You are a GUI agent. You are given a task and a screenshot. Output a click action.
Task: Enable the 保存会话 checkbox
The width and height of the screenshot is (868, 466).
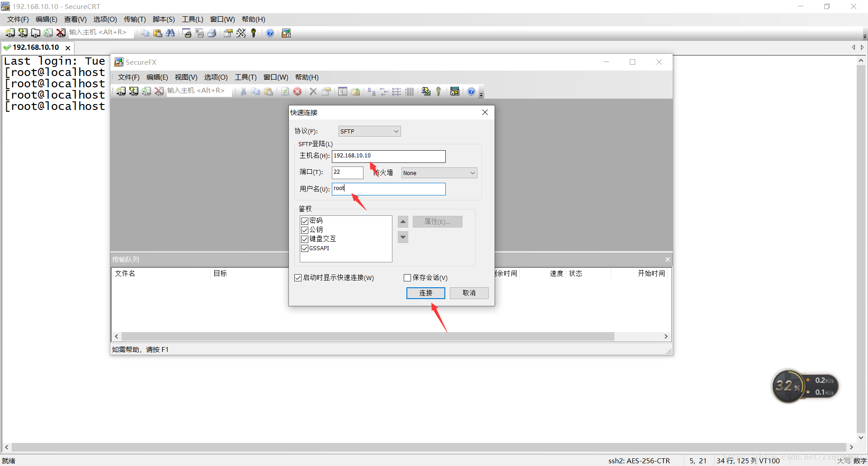[x=407, y=278]
